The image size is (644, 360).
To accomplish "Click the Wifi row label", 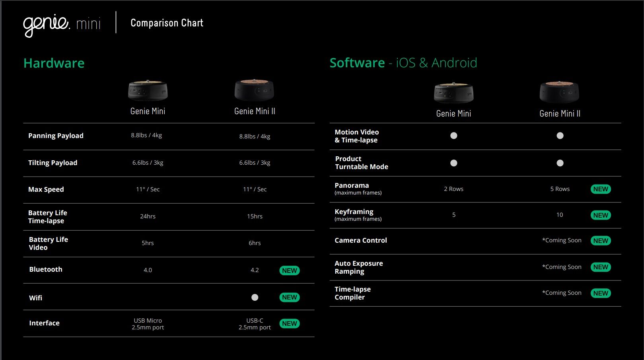I will coord(36,298).
